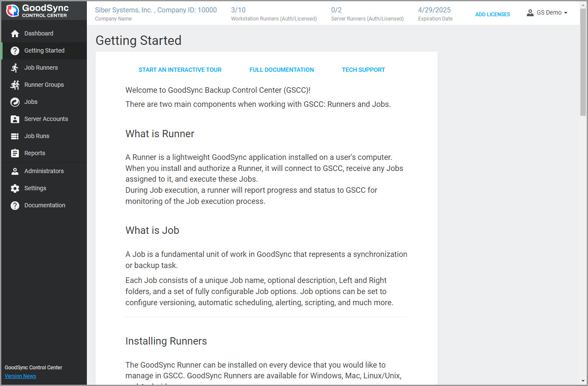This screenshot has width=588, height=386.
Task: Click the GoodSync Control Center logo
Action: [37, 11]
